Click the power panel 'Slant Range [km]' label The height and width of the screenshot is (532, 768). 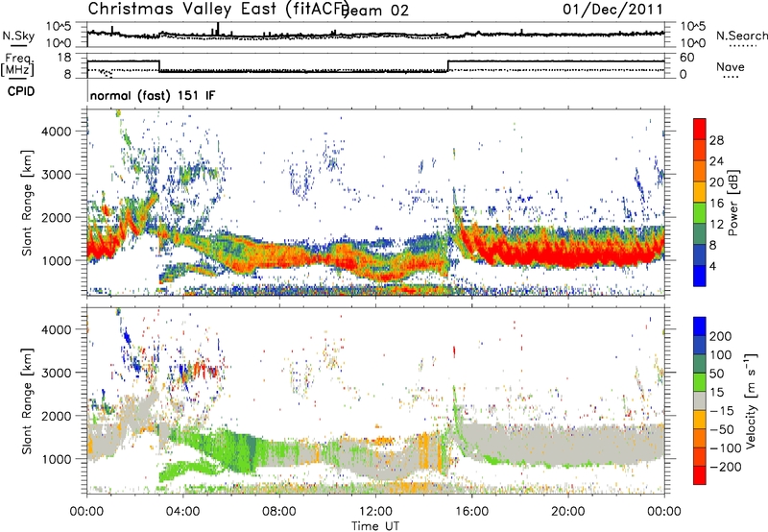coord(27,203)
